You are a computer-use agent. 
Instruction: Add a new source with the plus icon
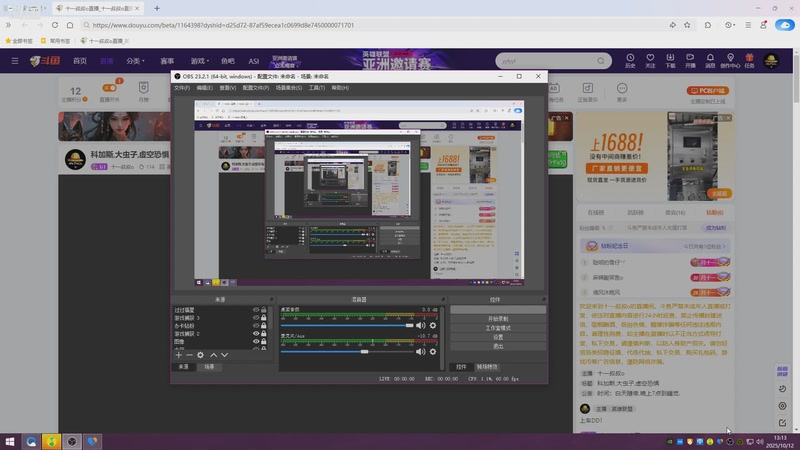(x=179, y=355)
